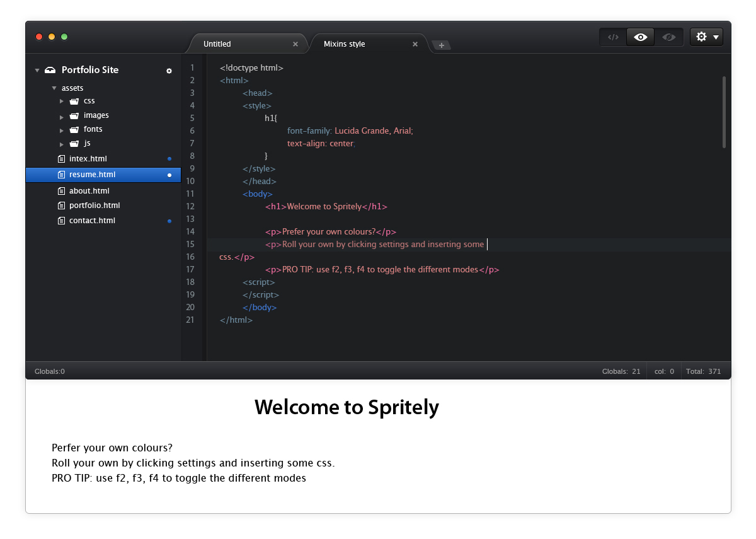Select resume.html file
Image resolution: width=756 pixels, height=539 pixels.
(x=103, y=175)
